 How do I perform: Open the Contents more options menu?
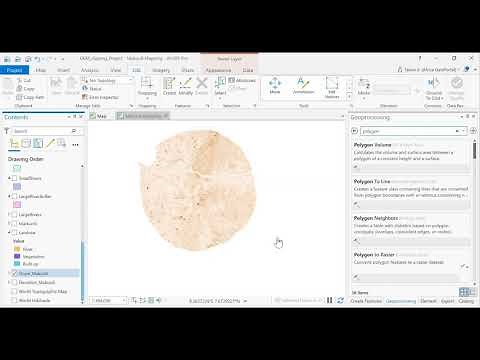pyautogui.click(x=75, y=145)
